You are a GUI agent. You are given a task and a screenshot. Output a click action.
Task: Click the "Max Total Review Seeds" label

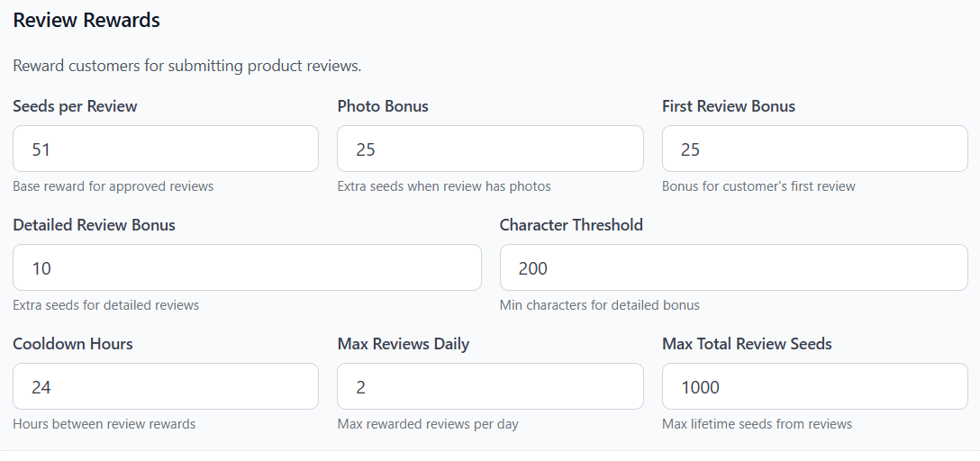point(747,344)
